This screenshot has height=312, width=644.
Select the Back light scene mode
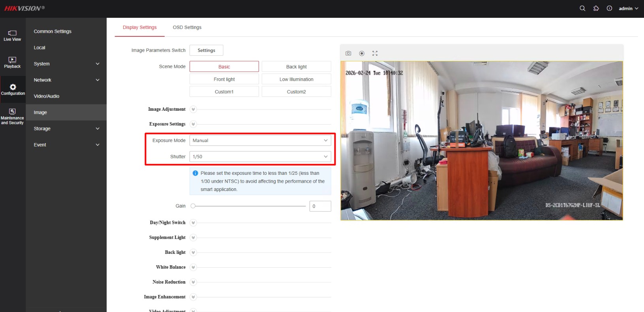tap(296, 67)
